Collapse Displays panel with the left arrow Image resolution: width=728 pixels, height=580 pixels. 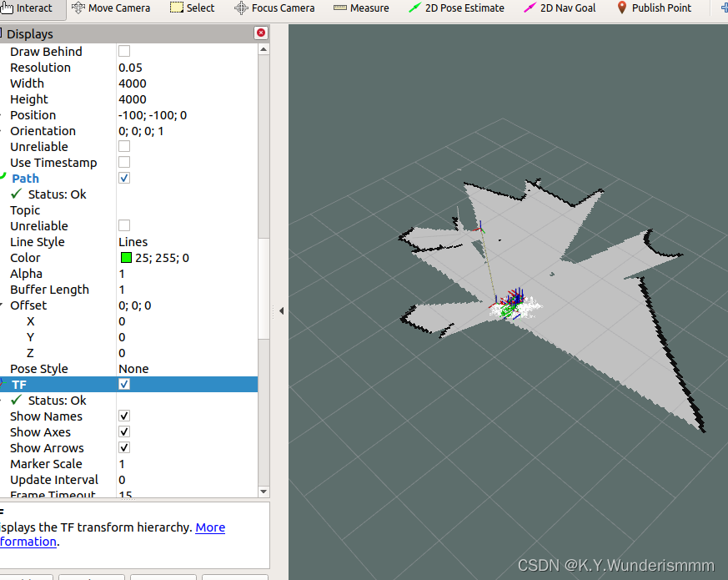click(x=281, y=310)
